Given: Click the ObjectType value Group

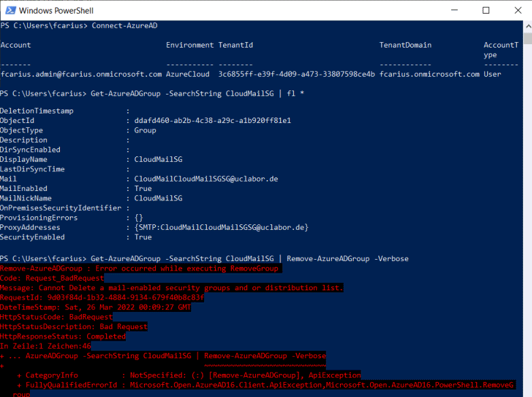Looking at the screenshot, I should pyautogui.click(x=145, y=131).
